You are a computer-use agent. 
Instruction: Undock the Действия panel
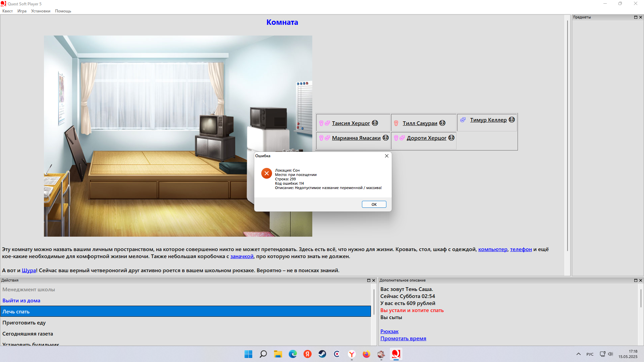pyautogui.click(x=369, y=280)
